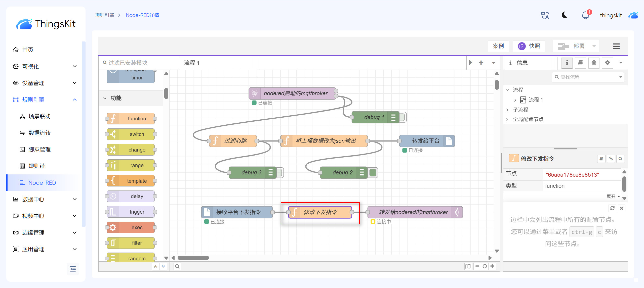Toggle the navigator map view icon
The image size is (644, 288).
(x=468, y=266)
